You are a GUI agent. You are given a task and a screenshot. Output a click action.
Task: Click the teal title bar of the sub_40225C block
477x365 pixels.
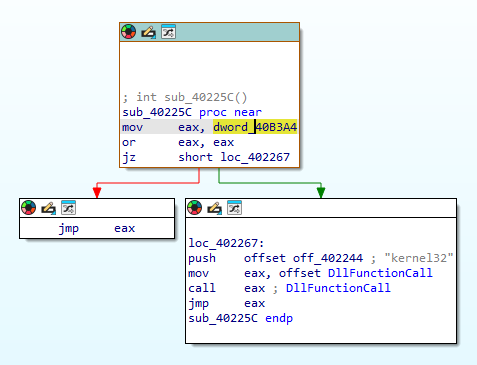(209, 32)
